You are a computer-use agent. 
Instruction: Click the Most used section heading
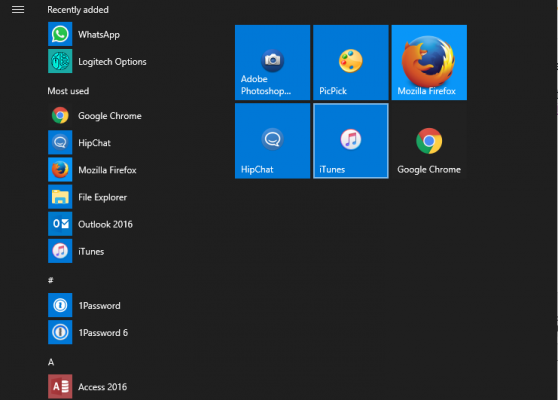68,91
